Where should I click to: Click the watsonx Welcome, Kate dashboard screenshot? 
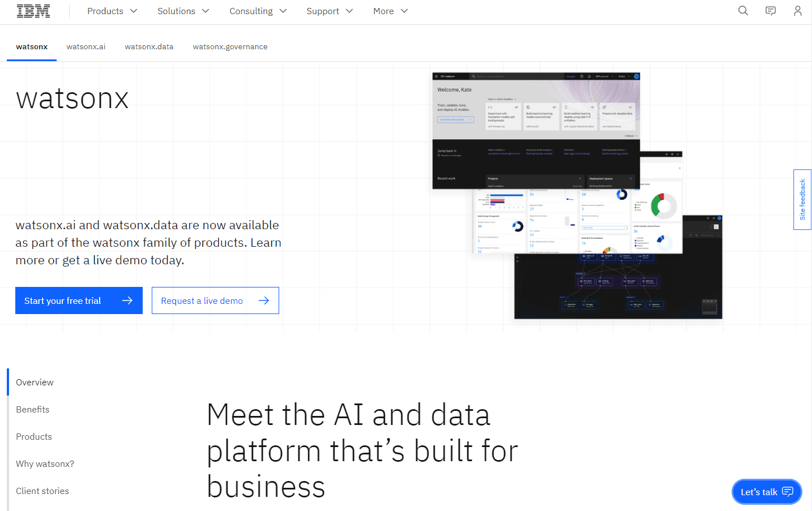click(536, 130)
